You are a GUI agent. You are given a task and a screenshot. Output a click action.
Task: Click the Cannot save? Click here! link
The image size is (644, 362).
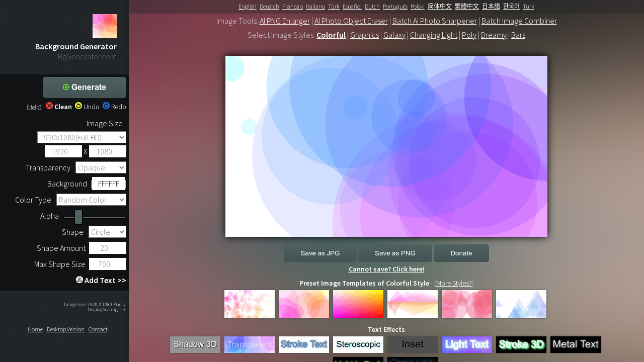(386, 269)
